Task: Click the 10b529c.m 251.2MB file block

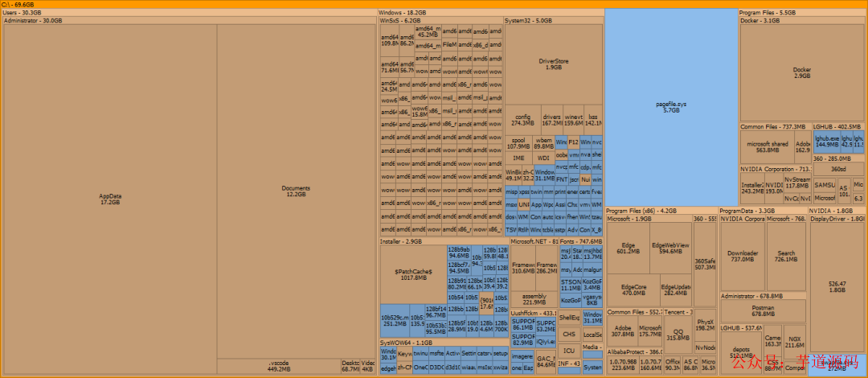Action: 395,320
